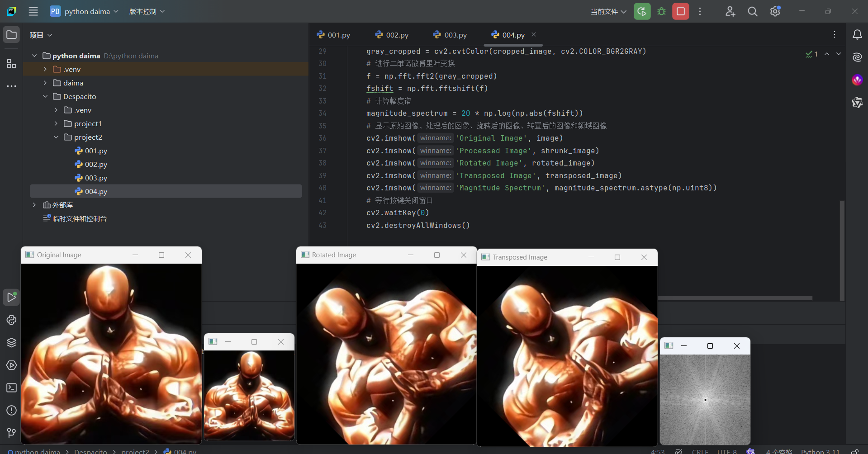Open the 版本控制 dropdown
This screenshot has height=454, width=868.
point(147,11)
